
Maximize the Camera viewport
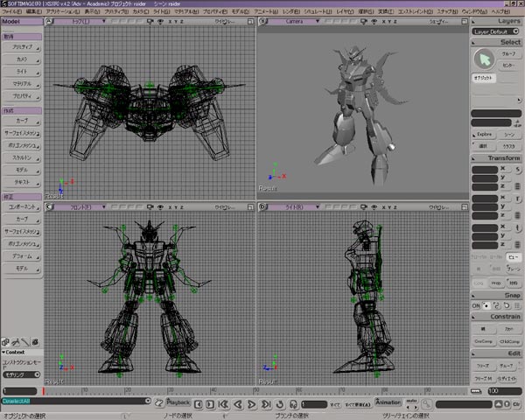(x=465, y=21)
